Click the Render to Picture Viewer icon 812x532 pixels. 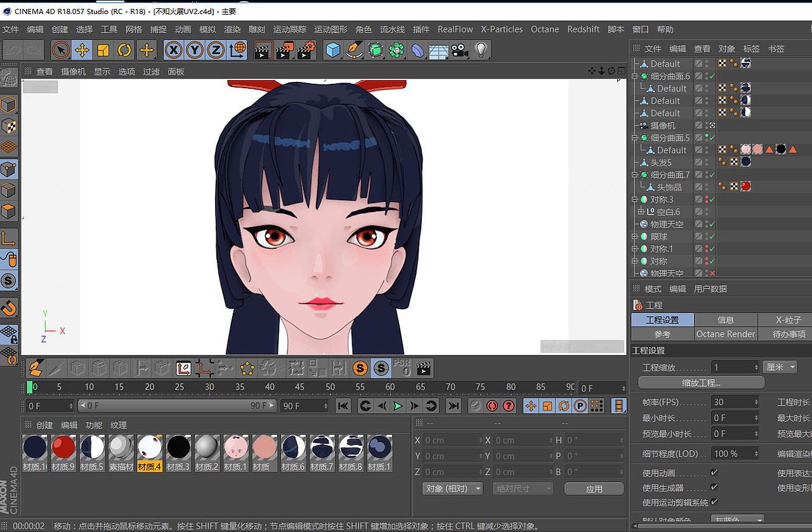tap(285, 50)
